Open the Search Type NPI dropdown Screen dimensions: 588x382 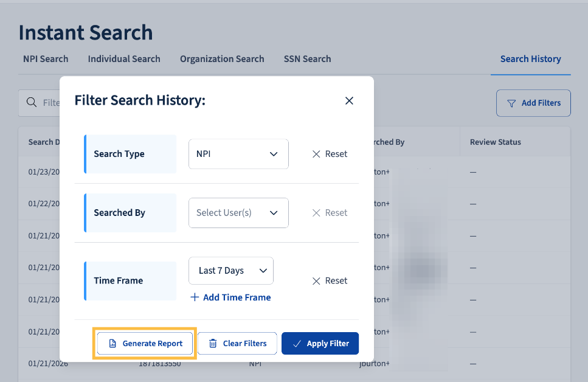[238, 154]
